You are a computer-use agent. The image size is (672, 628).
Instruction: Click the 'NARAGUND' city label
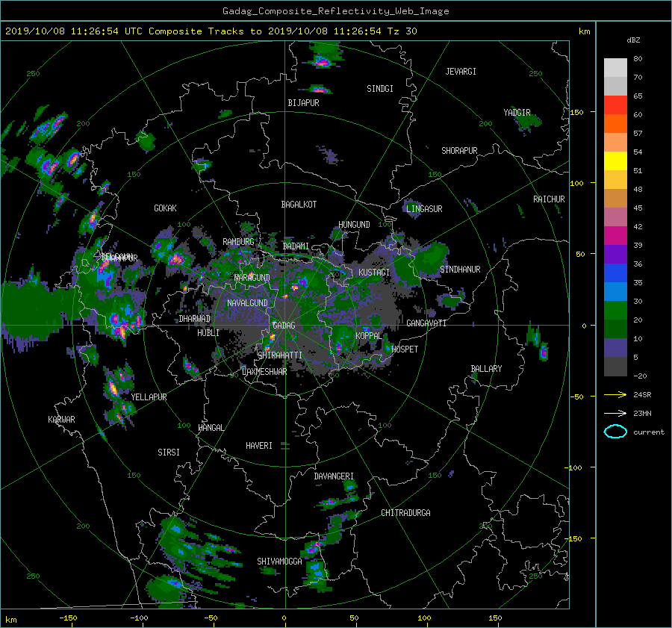tap(252, 277)
